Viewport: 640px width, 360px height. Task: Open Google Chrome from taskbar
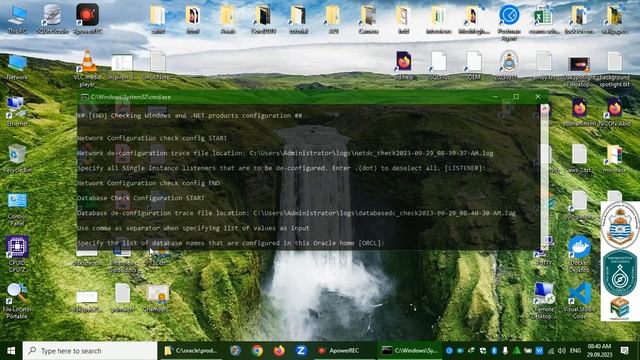tap(257, 351)
